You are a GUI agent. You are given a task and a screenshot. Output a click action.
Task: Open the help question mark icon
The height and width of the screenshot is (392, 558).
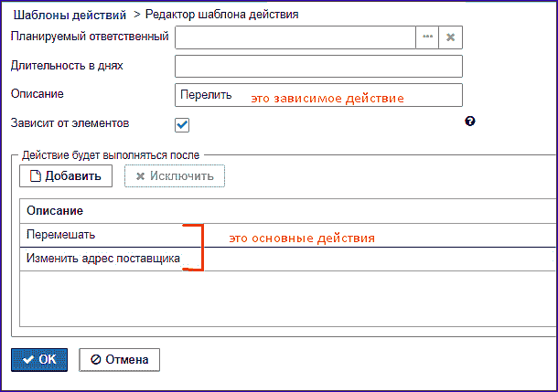pos(470,122)
